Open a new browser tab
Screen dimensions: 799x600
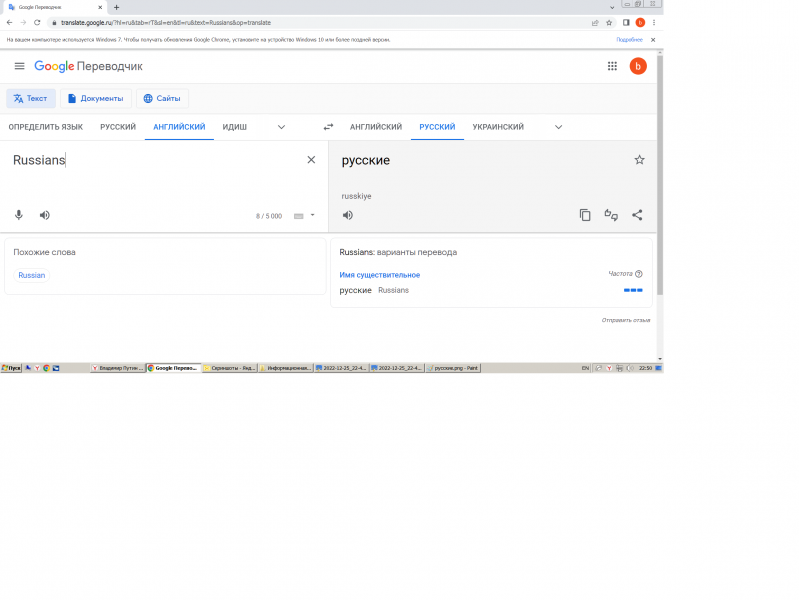click(116, 7)
